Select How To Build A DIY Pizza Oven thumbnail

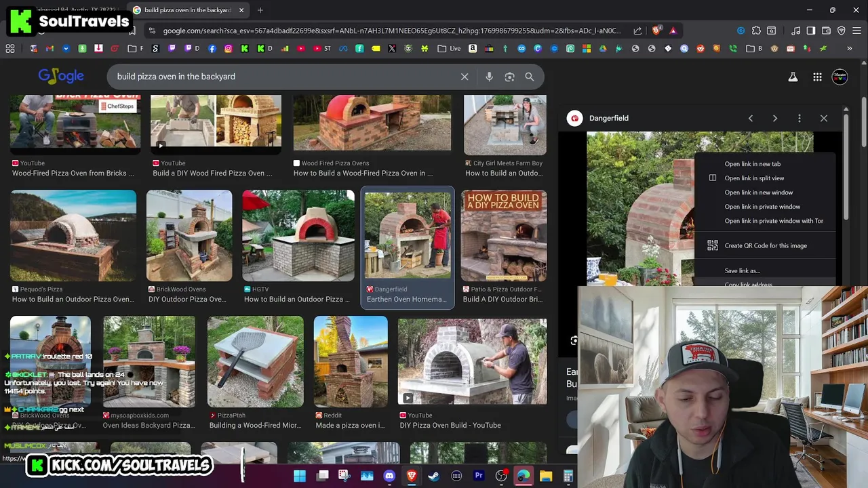tap(504, 235)
